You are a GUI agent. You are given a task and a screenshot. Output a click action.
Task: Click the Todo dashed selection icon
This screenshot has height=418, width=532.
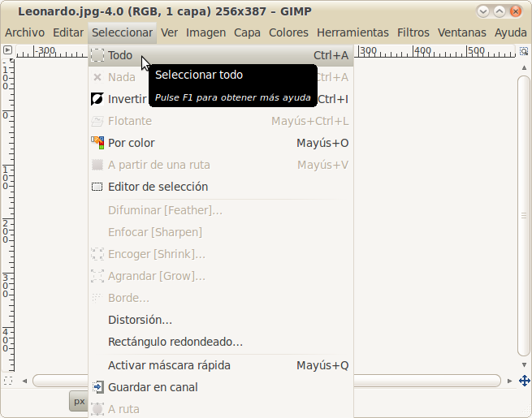tap(97, 55)
